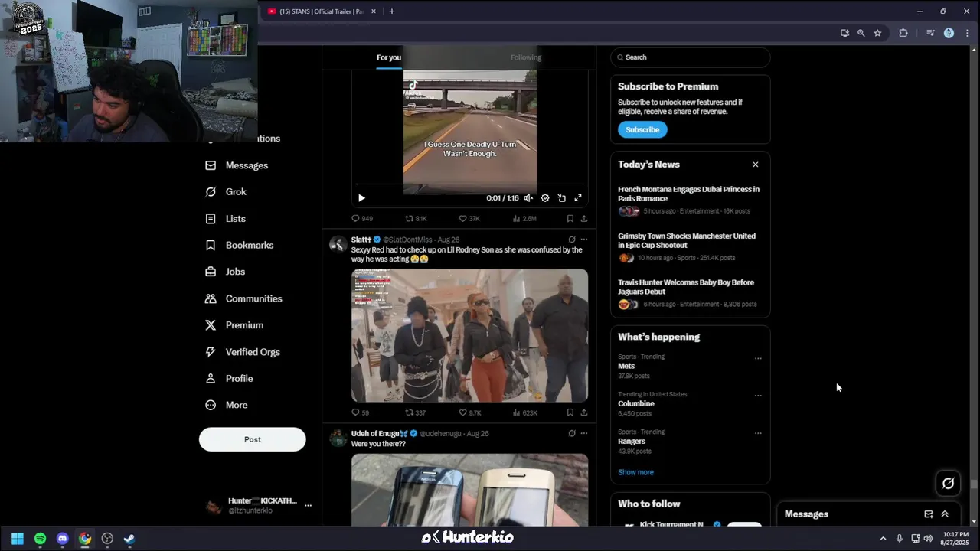Image resolution: width=980 pixels, height=551 pixels.
Task: Open Slatt's post video thumbnail
Action: 469,335
